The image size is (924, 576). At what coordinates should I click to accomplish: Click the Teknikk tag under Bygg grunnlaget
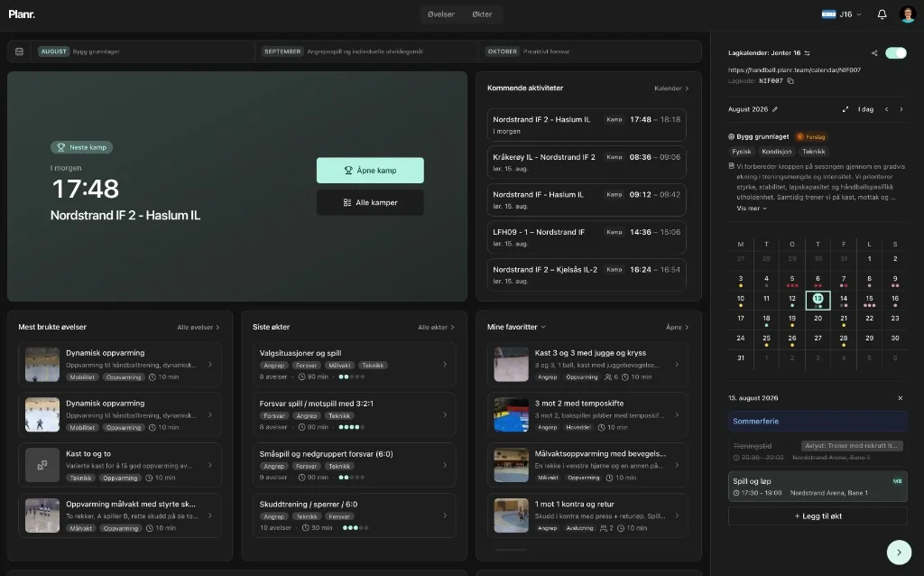click(813, 152)
